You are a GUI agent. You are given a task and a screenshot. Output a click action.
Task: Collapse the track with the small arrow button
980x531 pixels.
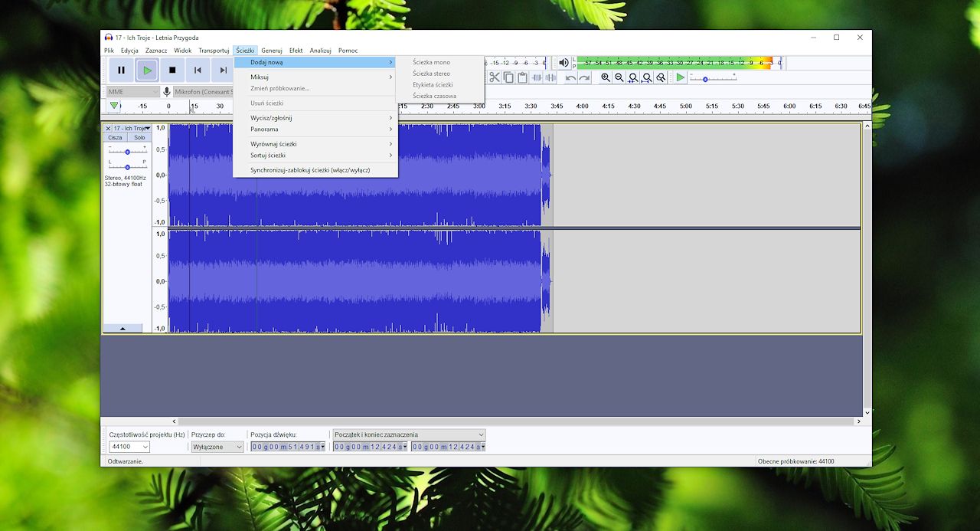click(123, 329)
